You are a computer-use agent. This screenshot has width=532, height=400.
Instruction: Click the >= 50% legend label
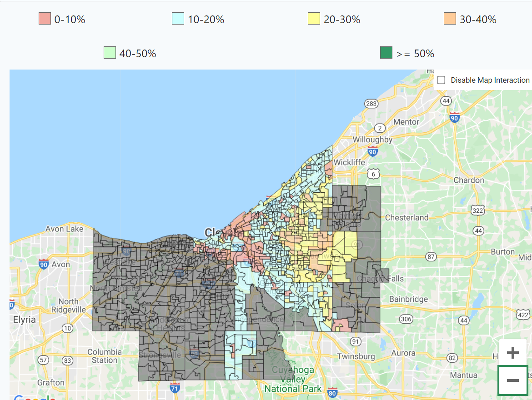(x=415, y=54)
